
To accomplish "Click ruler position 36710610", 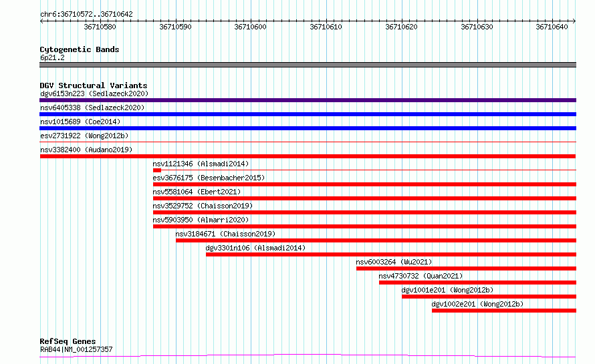I will click(326, 27).
